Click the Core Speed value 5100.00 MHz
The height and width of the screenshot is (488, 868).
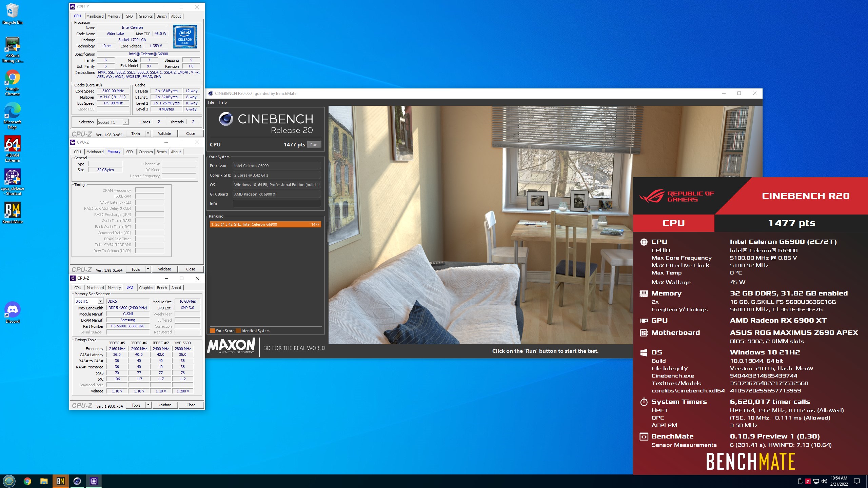click(x=113, y=91)
